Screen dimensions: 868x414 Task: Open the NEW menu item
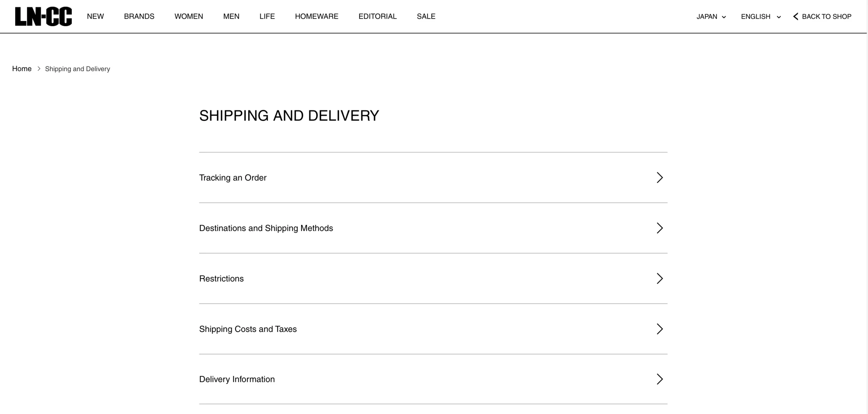(95, 16)
